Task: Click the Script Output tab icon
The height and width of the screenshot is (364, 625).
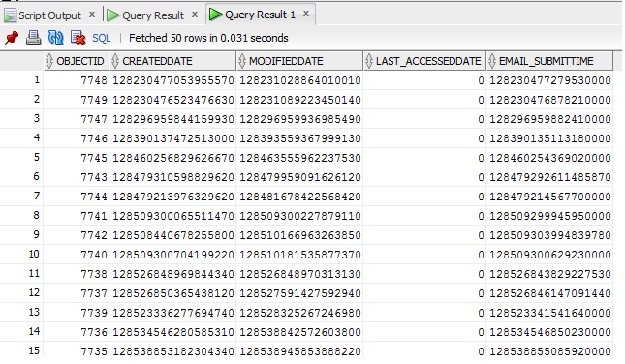Action: click(10, 15)
